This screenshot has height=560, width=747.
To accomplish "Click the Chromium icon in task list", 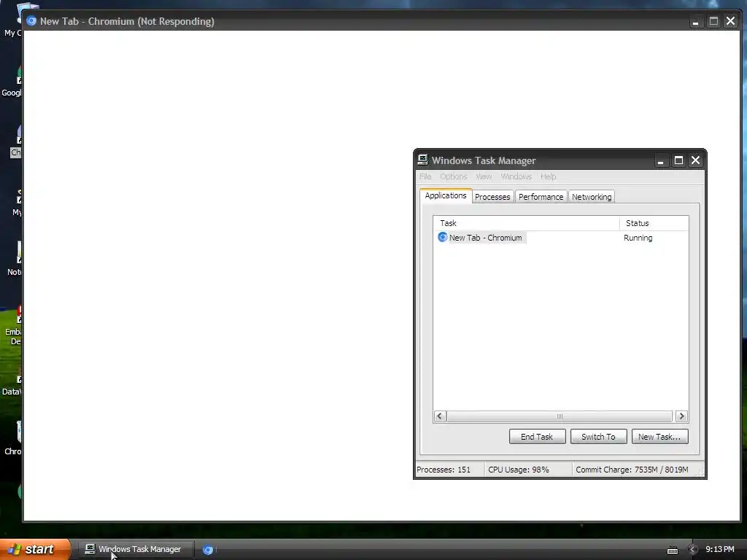I will [x=442, y=237].
